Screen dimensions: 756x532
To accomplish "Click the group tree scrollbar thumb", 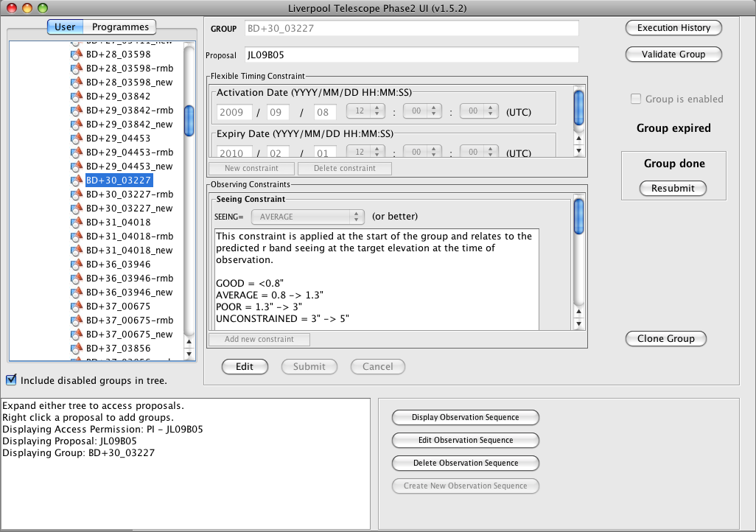I will pos(189,121).
